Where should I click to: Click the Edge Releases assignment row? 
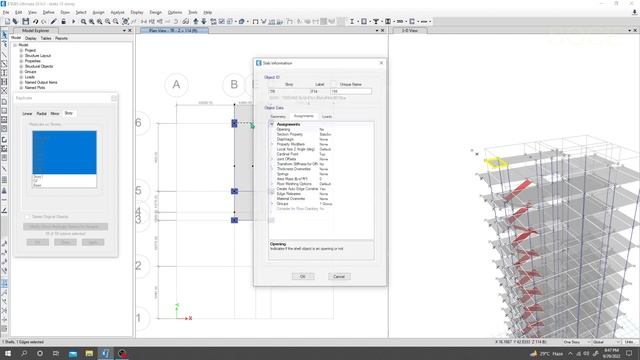(321, 194)
